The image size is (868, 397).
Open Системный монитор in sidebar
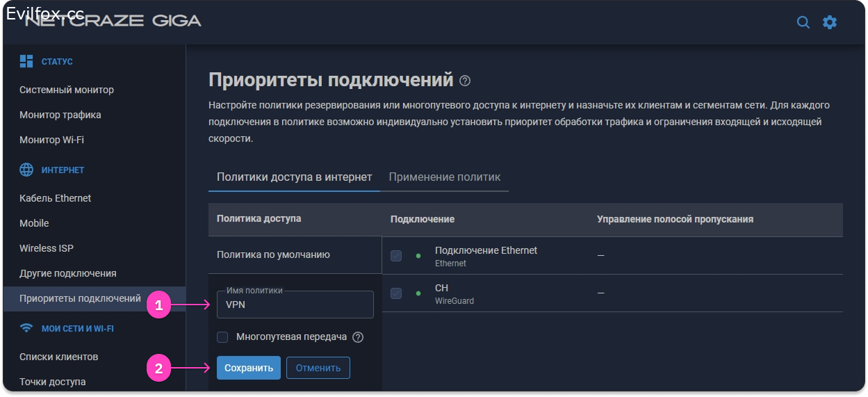point(67,90)
